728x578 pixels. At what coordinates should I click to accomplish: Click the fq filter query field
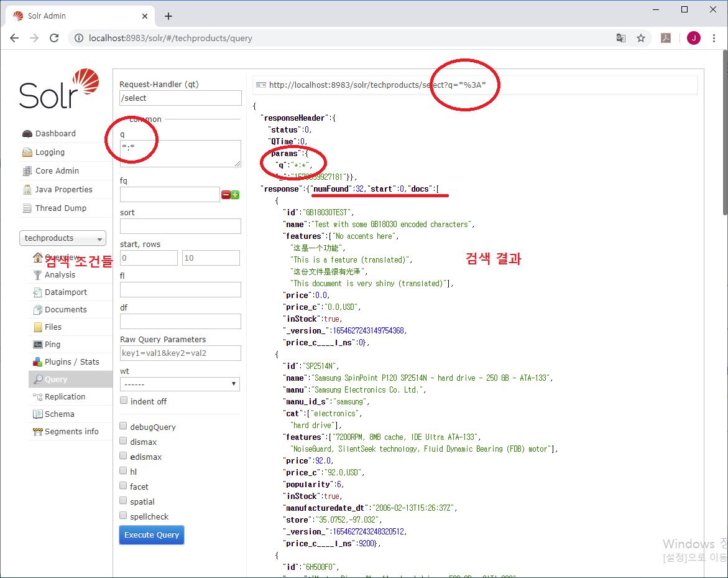(x=170, y=195)
